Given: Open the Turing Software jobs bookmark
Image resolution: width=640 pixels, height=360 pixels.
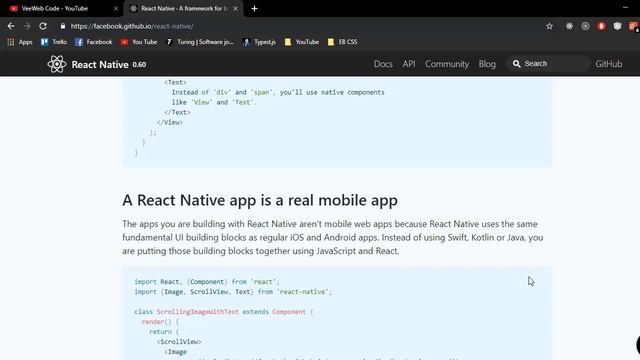Looking at the screenshot, I should 200,42.
